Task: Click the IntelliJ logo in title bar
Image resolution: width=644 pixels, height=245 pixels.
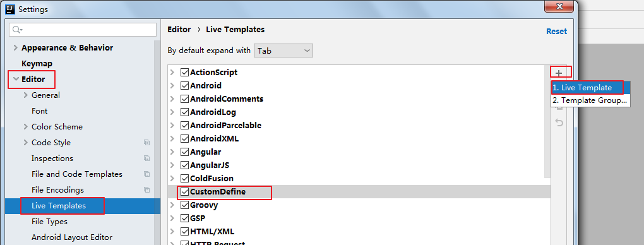Action: point(11,9)
